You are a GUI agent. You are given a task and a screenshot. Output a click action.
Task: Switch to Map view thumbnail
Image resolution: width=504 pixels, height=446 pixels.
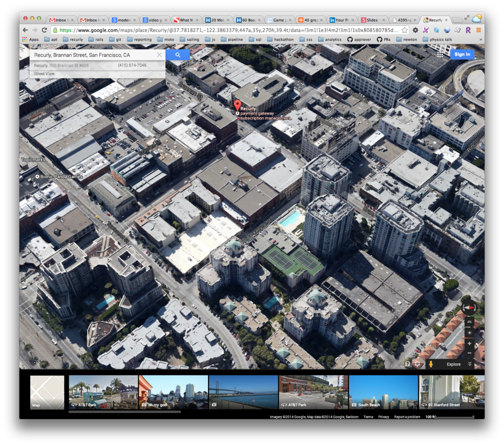tap(47, 392)
